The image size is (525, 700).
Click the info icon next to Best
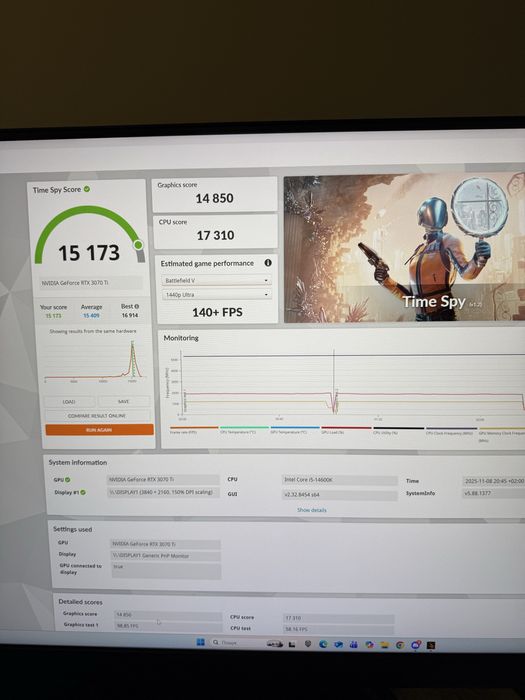tap(137, 307)
